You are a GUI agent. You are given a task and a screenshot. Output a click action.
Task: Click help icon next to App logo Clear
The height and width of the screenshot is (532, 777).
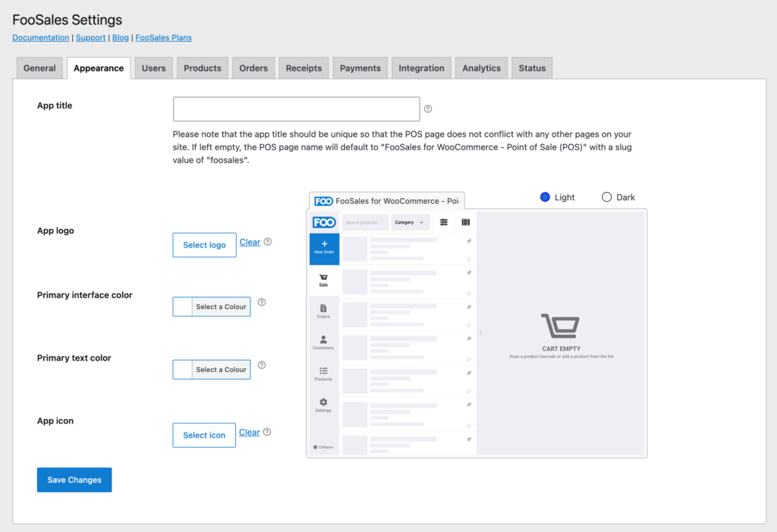coord(268,241)
